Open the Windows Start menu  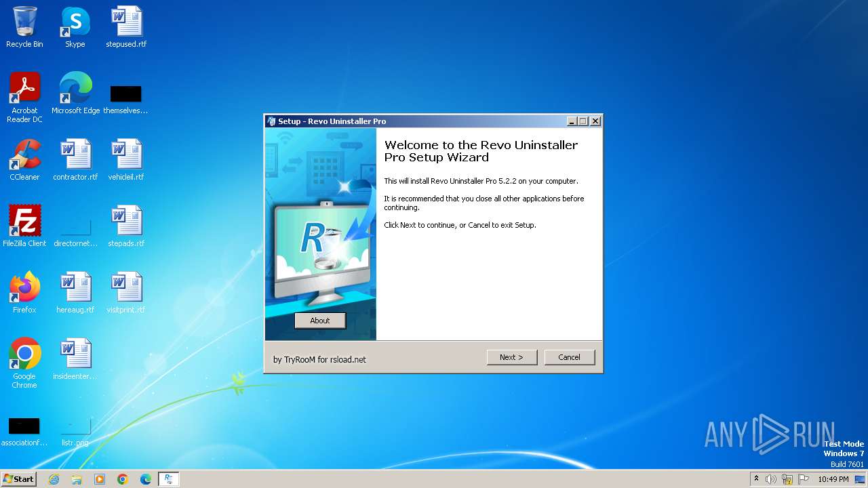[x=18, y=479]
